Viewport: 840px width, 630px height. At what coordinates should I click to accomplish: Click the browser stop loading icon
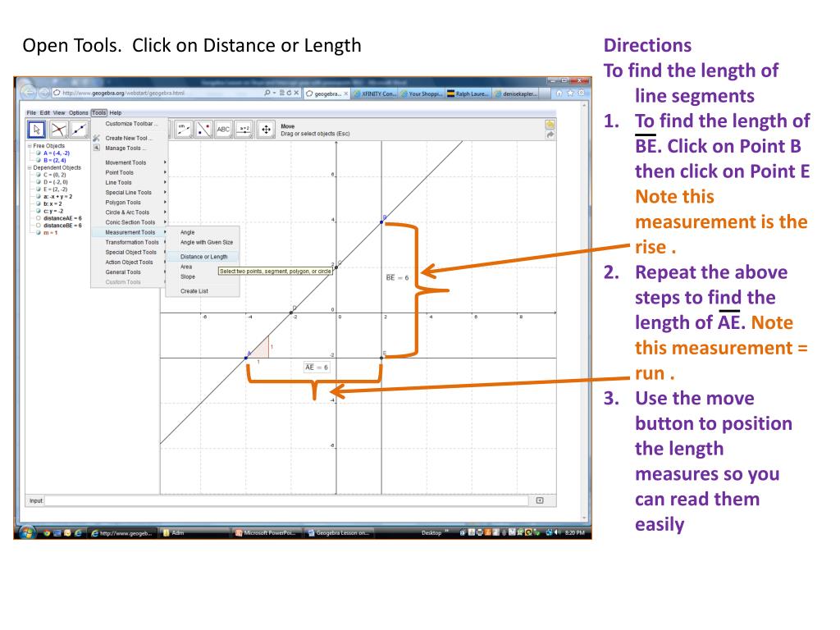295,93
